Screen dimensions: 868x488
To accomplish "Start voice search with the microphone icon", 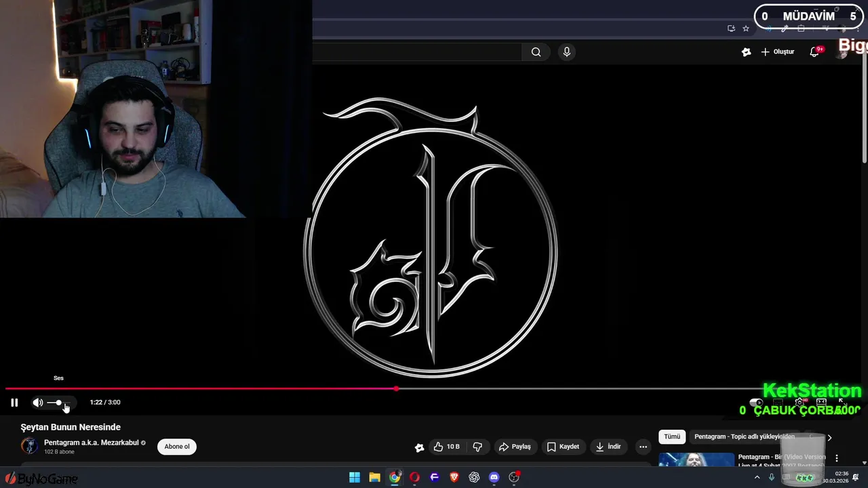I will click(x=567, y=52).
